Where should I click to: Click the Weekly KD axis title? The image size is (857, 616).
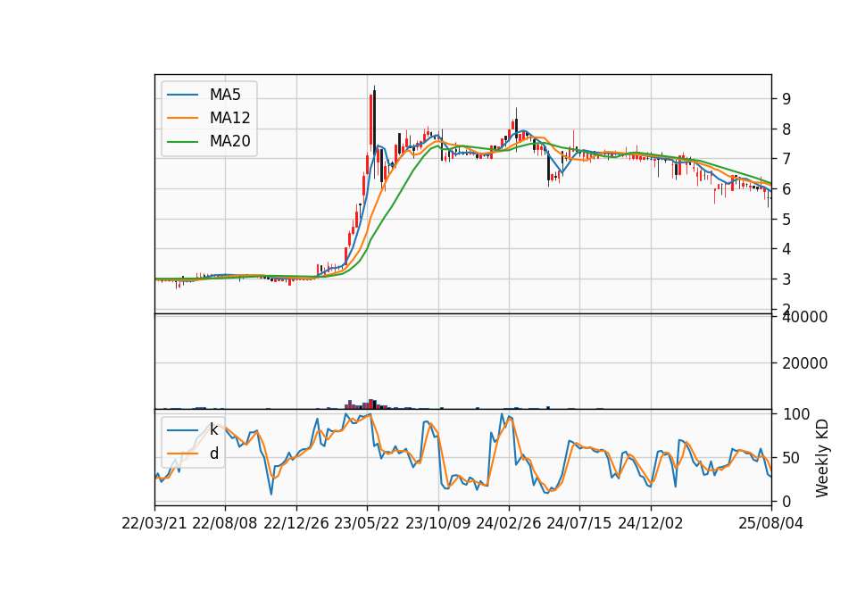822,458
